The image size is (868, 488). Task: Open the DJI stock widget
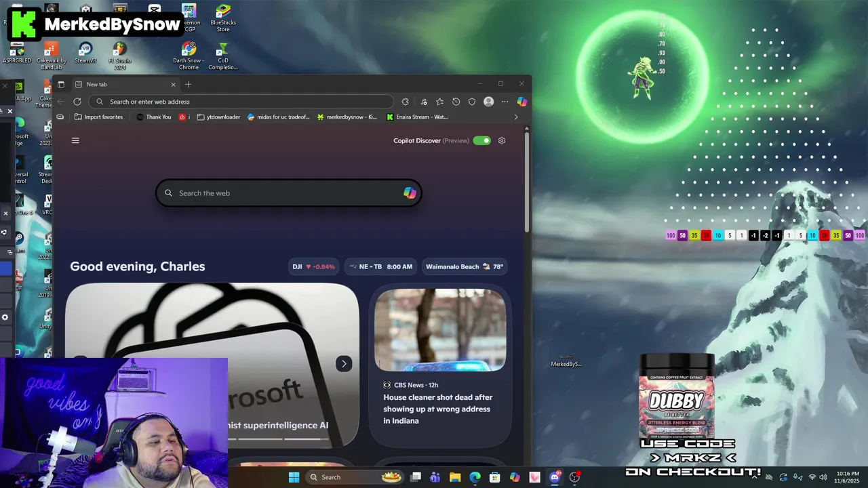click(313, 266)
